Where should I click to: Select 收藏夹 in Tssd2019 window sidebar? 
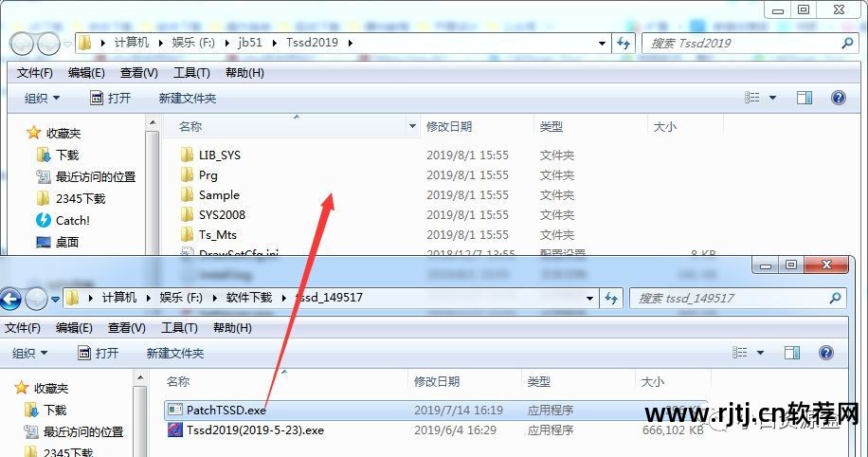pos(54,133)
